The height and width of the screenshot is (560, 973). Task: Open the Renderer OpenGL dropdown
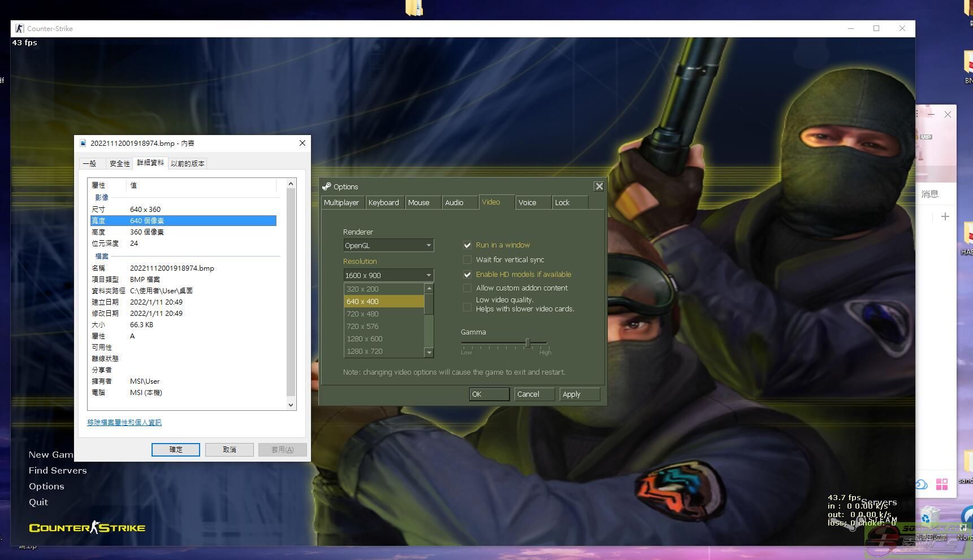click(388, 245)
